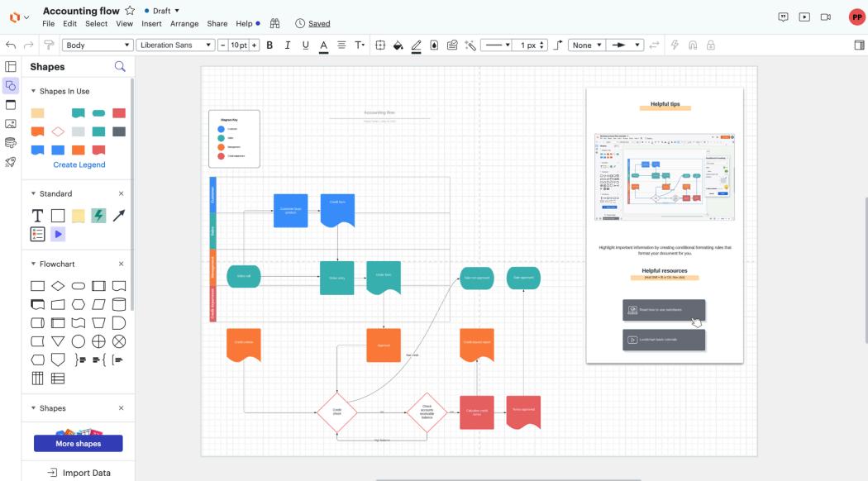Viewport: 868px width, 481px height.
Task: Open the line style dropdown
Action: pyautogui.click(x=496, y=45)
